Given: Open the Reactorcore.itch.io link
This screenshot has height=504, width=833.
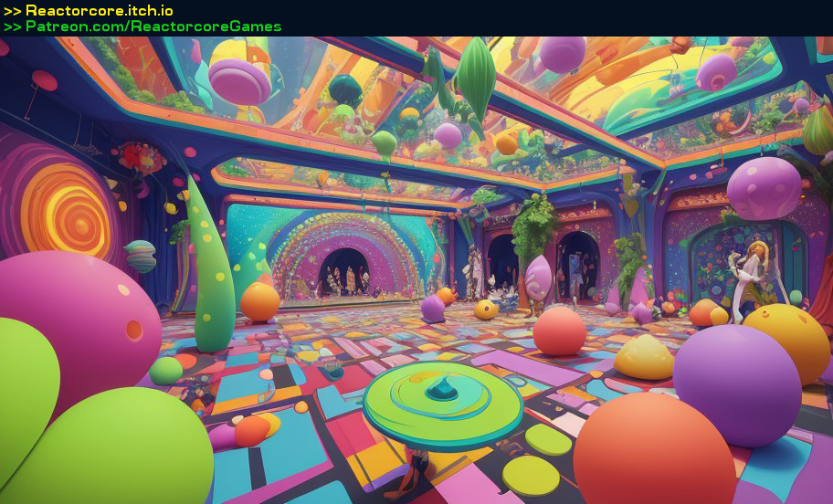Looking at the screenshot, I should pyautogui.click(x=100, y=11).
